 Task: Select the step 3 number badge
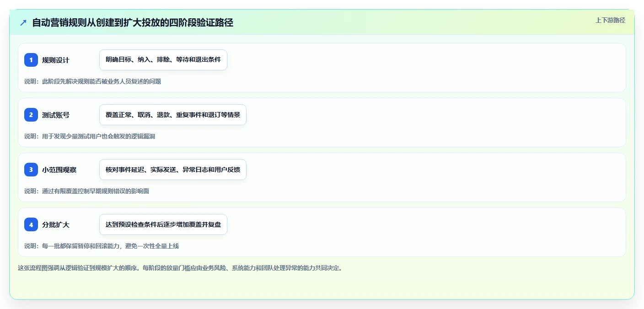(31, 170)
